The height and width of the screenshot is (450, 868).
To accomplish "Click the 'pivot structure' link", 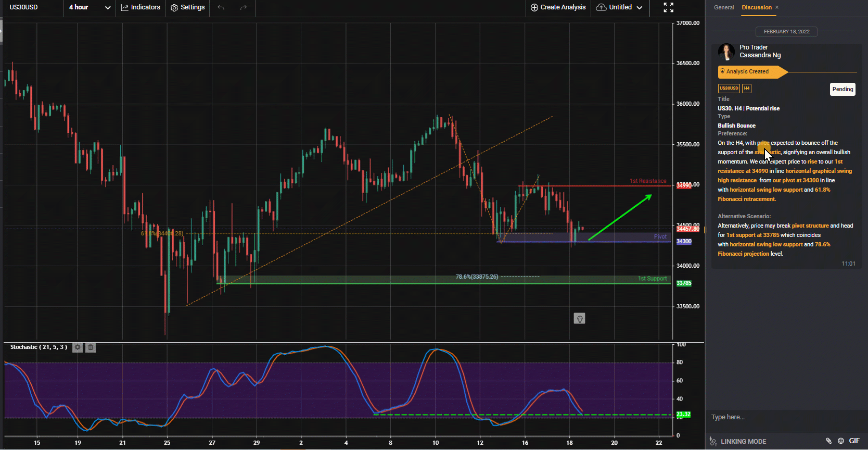I will (810, 226).
